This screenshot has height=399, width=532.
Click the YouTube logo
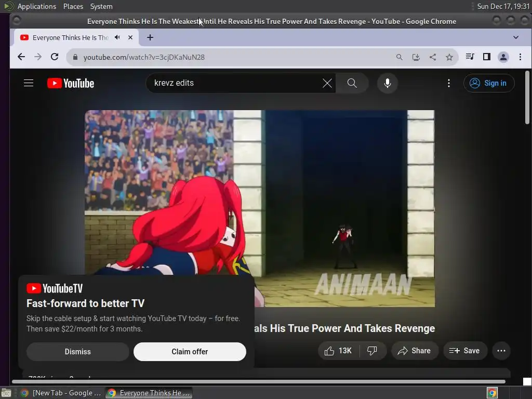tap(71, 83)
